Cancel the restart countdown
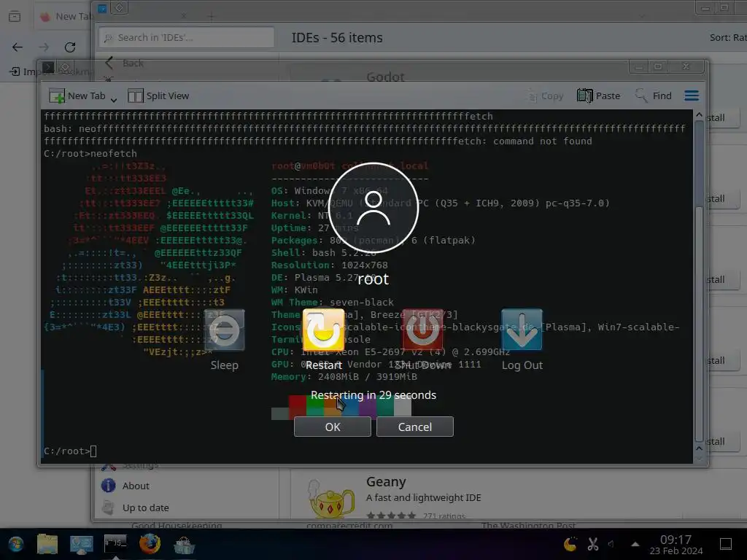Screen dimensions: 747x560 pos(415,427)
